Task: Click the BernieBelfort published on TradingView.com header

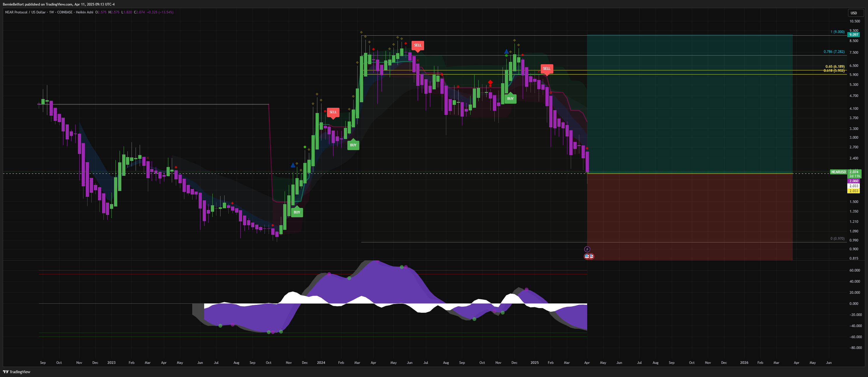Action: point(59,4)
